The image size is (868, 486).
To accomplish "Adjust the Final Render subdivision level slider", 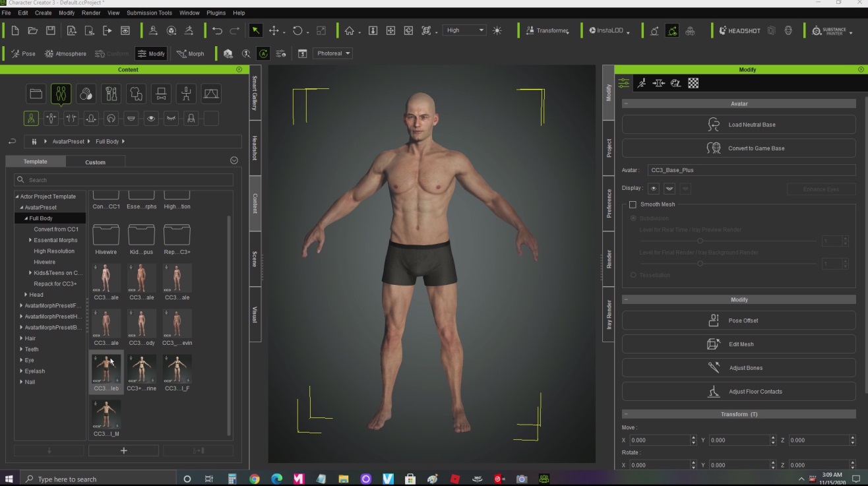I will tap(700, 264).
